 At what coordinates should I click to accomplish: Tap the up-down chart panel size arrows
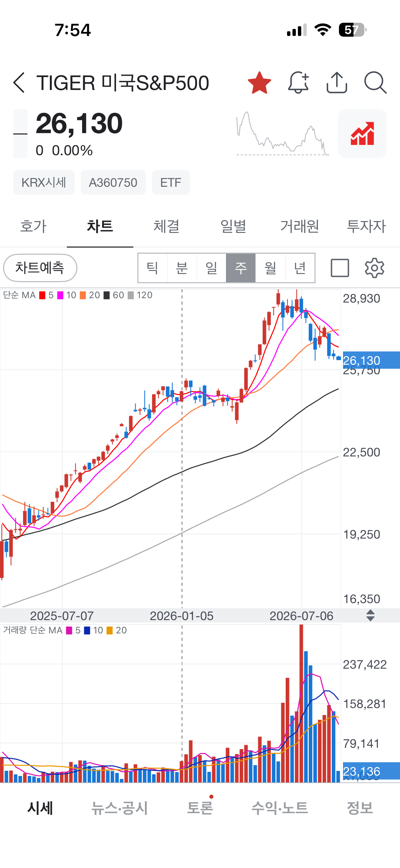point(370,616)
